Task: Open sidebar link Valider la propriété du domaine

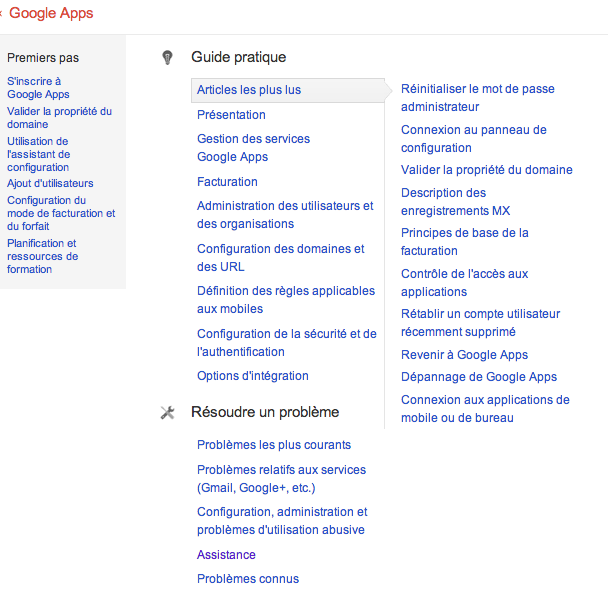Action: [x=59, y=118]
